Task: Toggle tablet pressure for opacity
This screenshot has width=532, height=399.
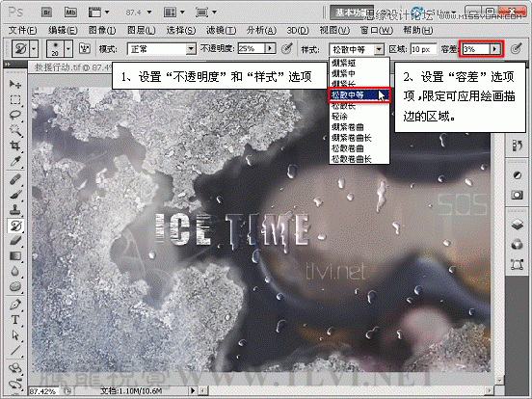Action: click(287, 49)
